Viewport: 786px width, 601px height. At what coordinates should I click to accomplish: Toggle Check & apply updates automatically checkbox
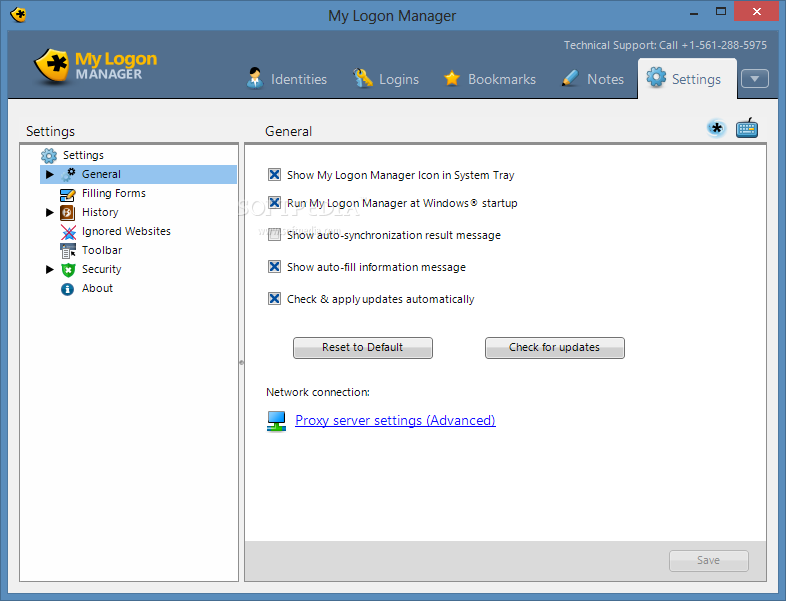pos(274,299)
